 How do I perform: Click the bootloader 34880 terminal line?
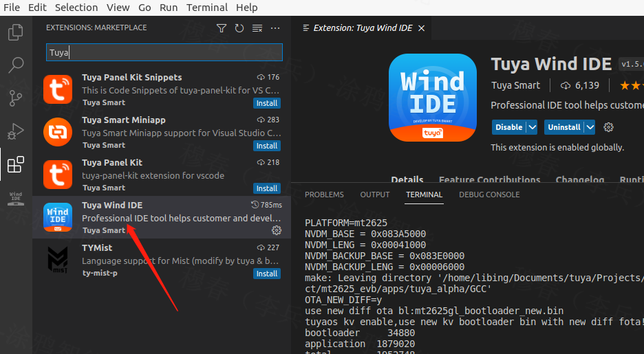click(360, 333)
